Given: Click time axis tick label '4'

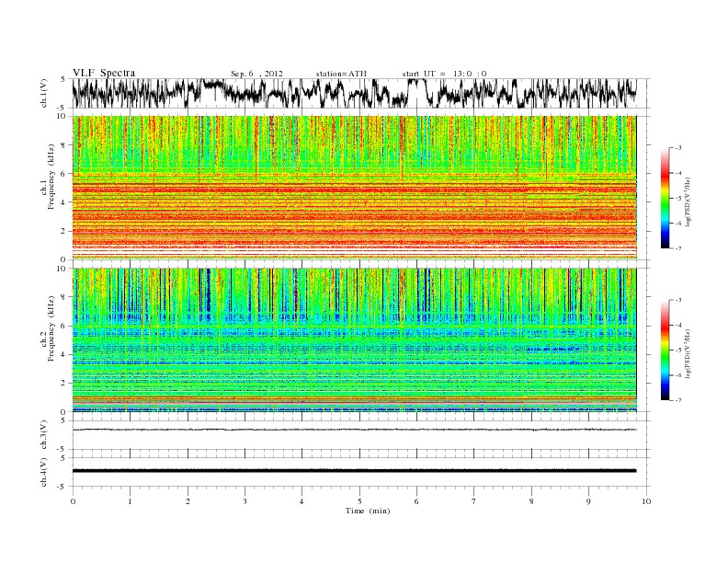Looking at the screenshot, I should [301, 501].
